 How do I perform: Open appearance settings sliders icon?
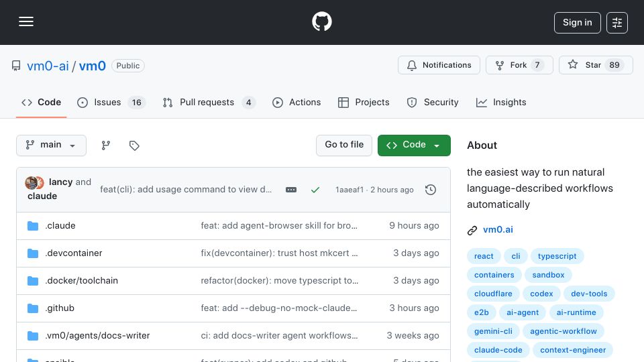(x=617, y=23)
